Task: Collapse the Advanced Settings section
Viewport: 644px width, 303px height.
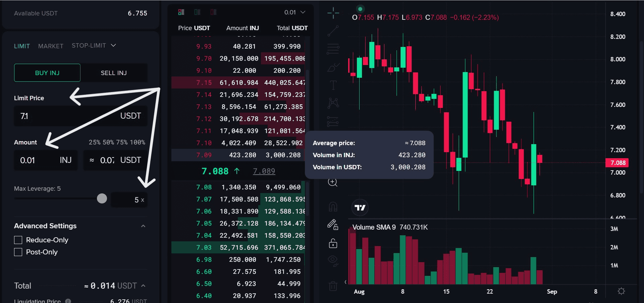Action: 143,226
